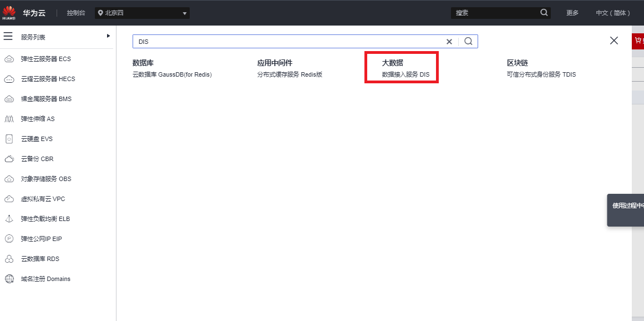Select 域名注册 Domains in sidebar
644x321 pixels.
(45, 279)
